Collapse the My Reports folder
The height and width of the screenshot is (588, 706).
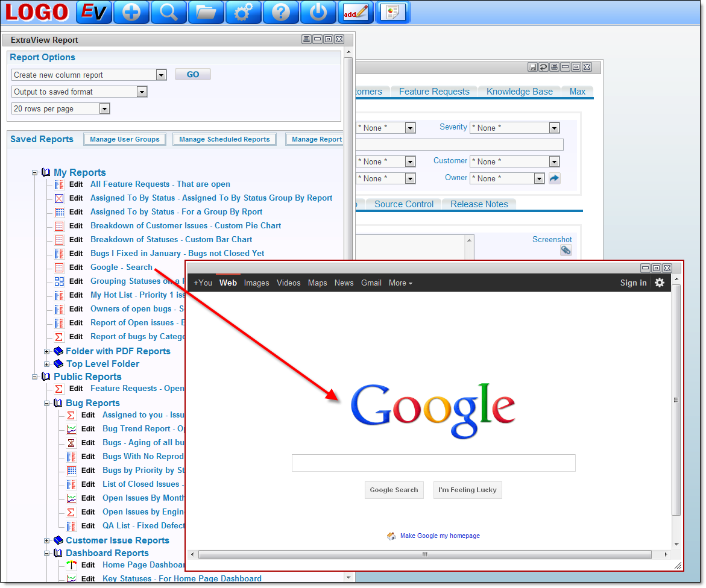click(x=35, y=172)
